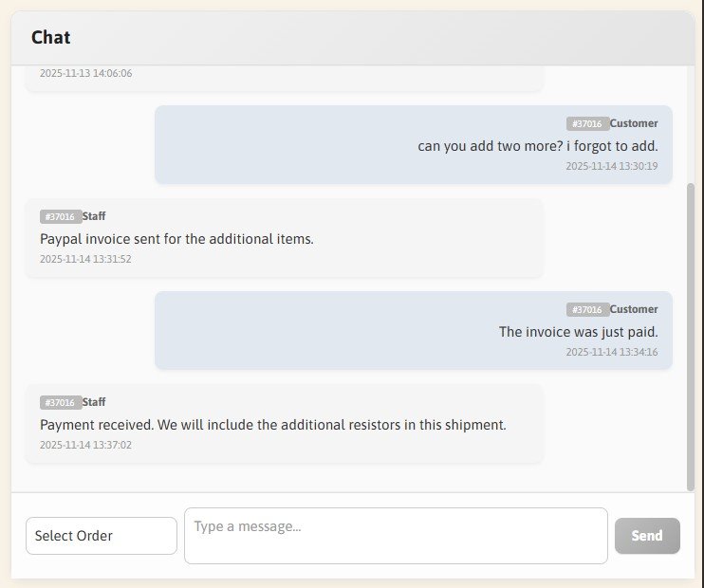Click timestamp 2025-11-14 13:34:16
This screenshot has width=704, height=588.
click(611, 352)
